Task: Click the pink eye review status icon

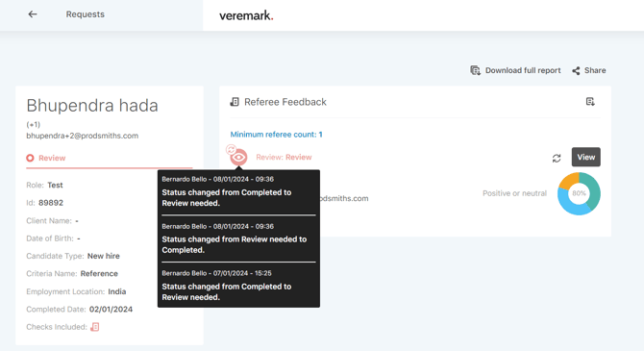Action: [238, 157]
